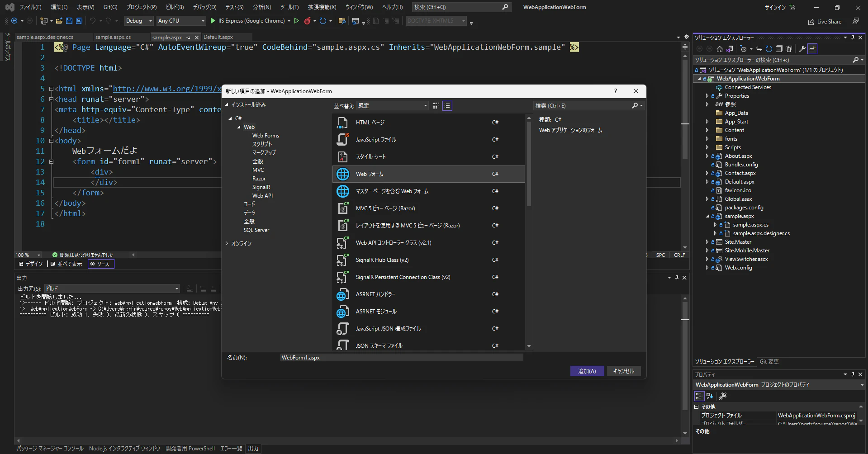The height and width of the screenshot is (454, 868).
Task: Click the JavaScript ファイル template icon
Action: pyautogui.click(x=343, y=140)
